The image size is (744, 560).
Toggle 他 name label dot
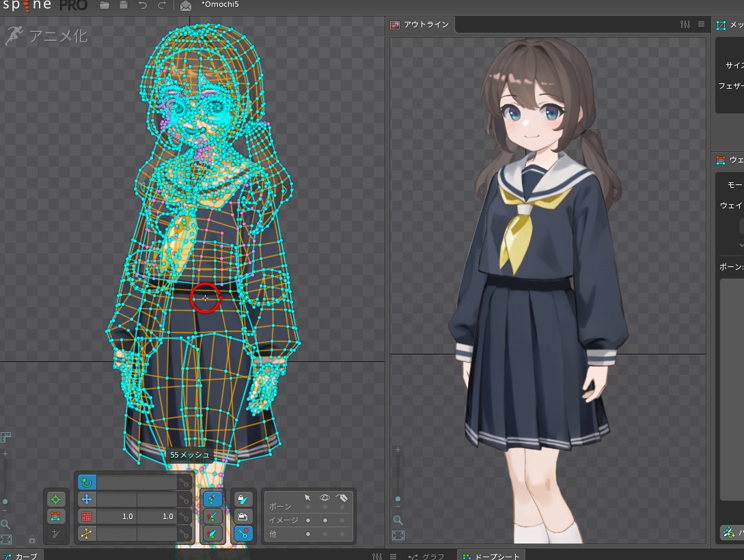pyautogui.click(x=342, y=534)
